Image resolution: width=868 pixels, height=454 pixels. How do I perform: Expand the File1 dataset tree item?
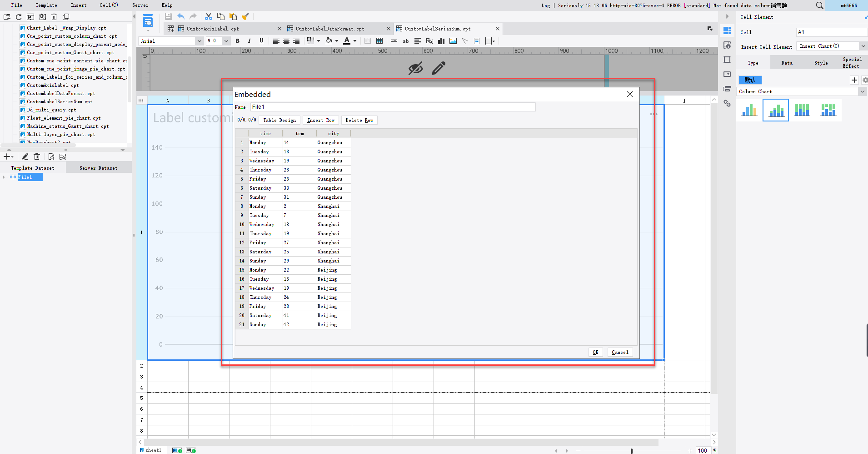pos(4,177)
